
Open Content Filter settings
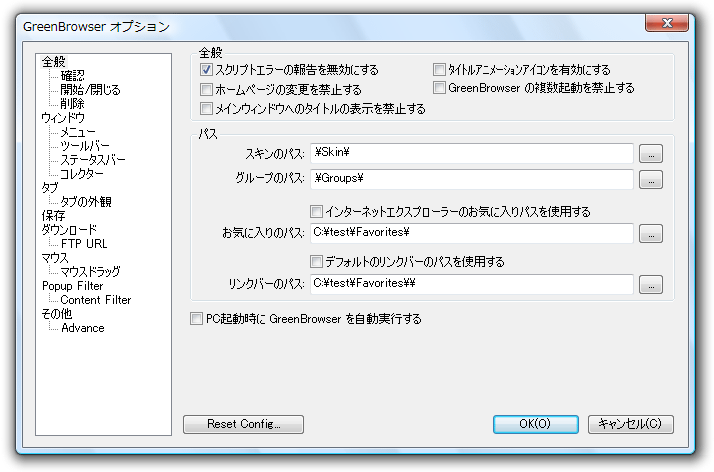(96, 300)
